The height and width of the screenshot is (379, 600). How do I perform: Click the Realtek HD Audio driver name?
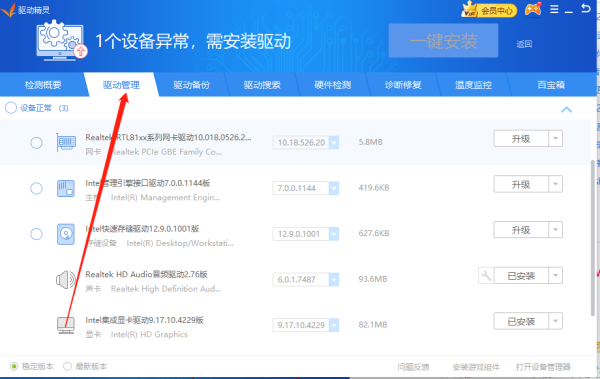pyautogui.click(x=146, y=274)
